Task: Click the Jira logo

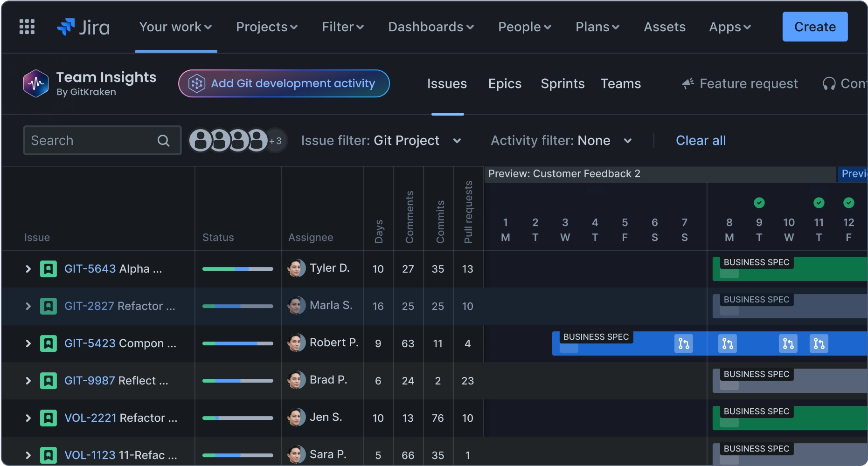Action: click(83, 27)
